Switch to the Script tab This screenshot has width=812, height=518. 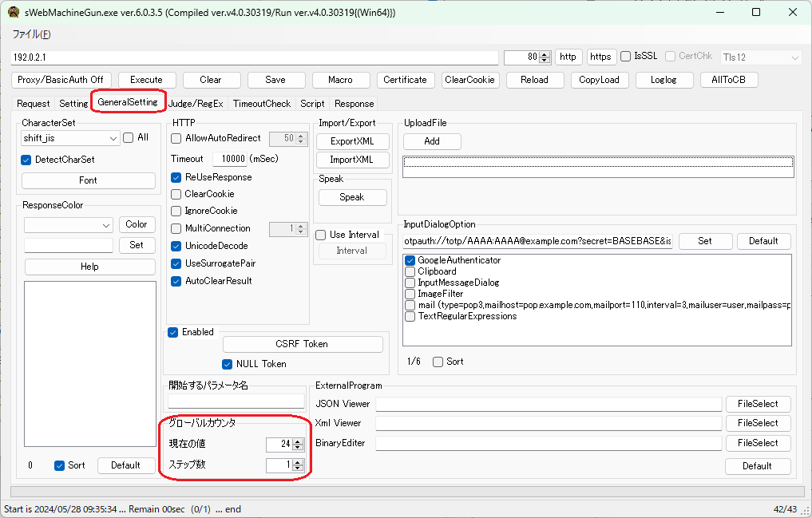pyautogui.click(x=312, y=104)
